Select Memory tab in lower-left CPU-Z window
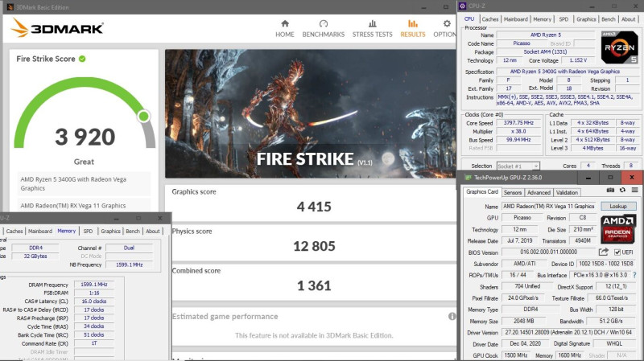Viewport: 644px width, 361px height. coord(67,231)
